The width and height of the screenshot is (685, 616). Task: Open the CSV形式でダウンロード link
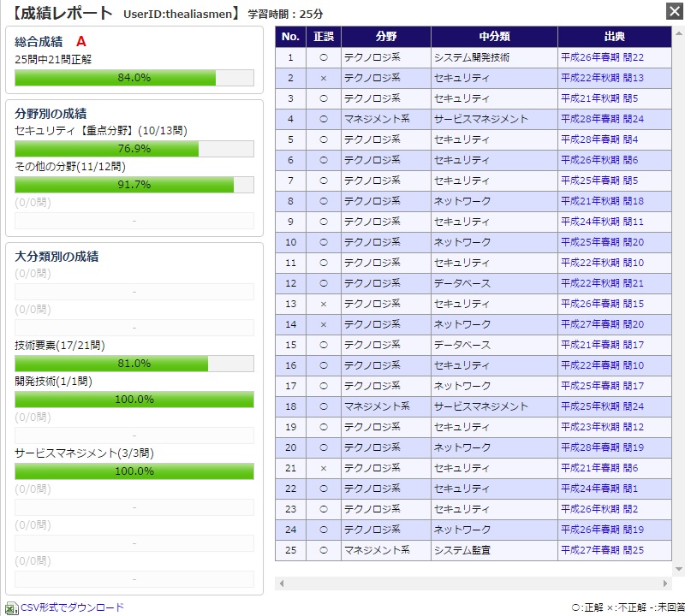click(72, 607)
